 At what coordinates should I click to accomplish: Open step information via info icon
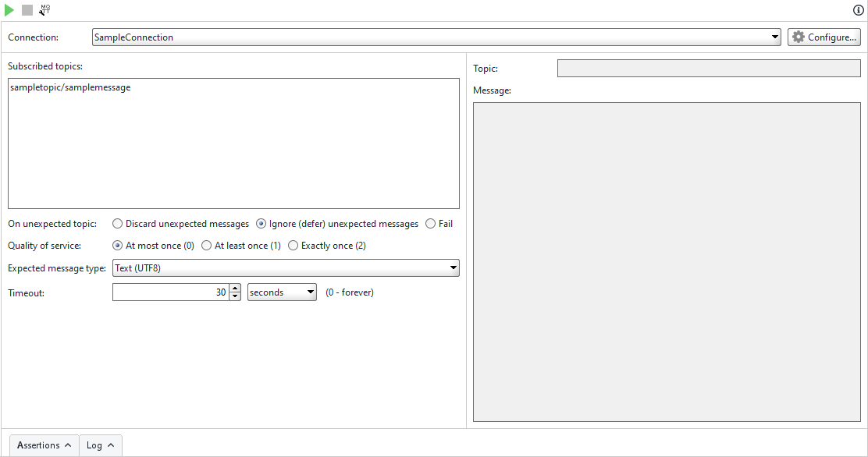(x=857, y=10)
